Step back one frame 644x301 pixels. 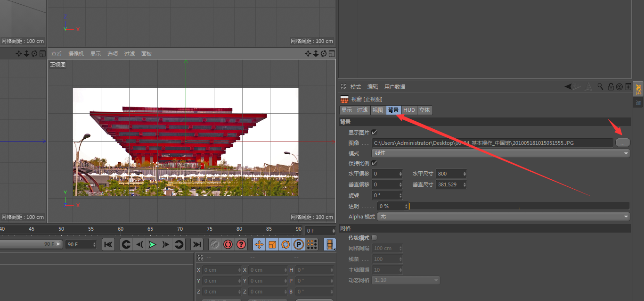139,244
